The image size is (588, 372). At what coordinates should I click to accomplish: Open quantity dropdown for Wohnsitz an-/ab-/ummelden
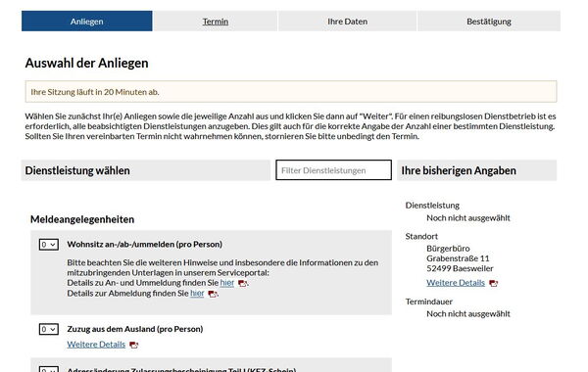tap(49, 245)
